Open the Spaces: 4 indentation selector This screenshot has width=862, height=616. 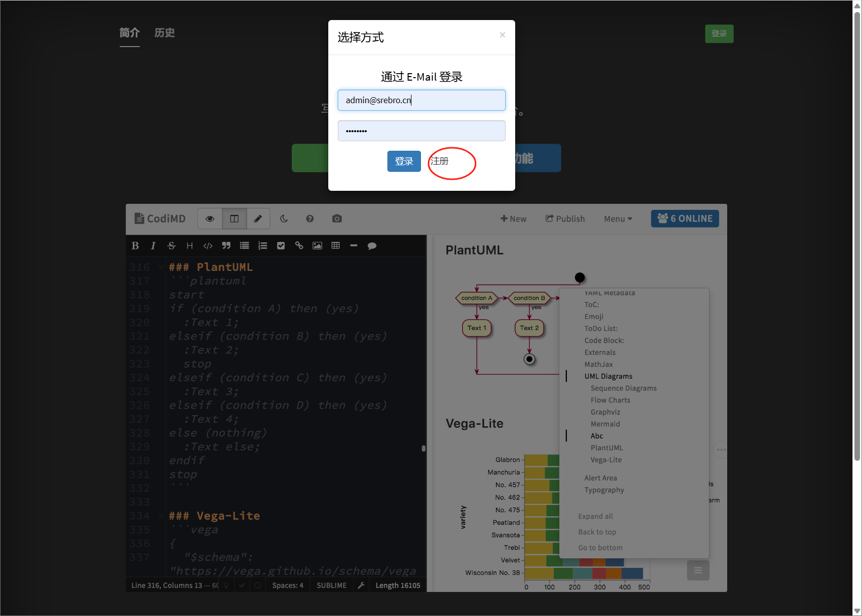(288, 585)
